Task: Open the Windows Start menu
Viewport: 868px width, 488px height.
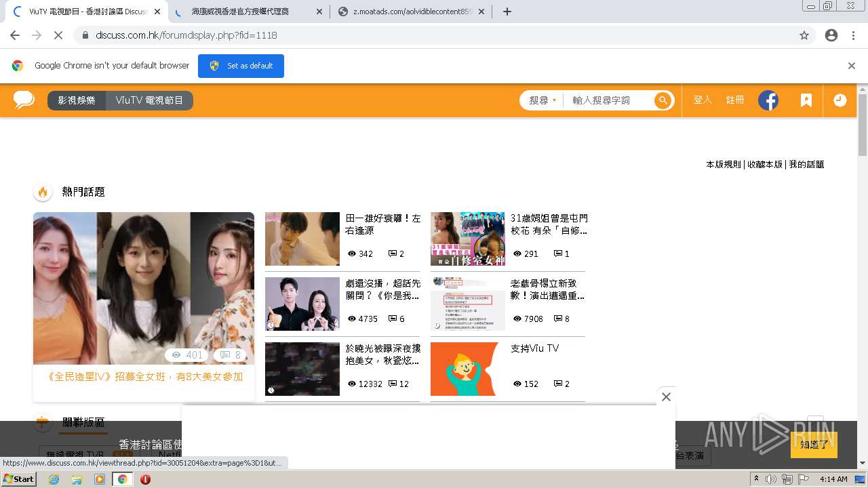Action: 19,479
